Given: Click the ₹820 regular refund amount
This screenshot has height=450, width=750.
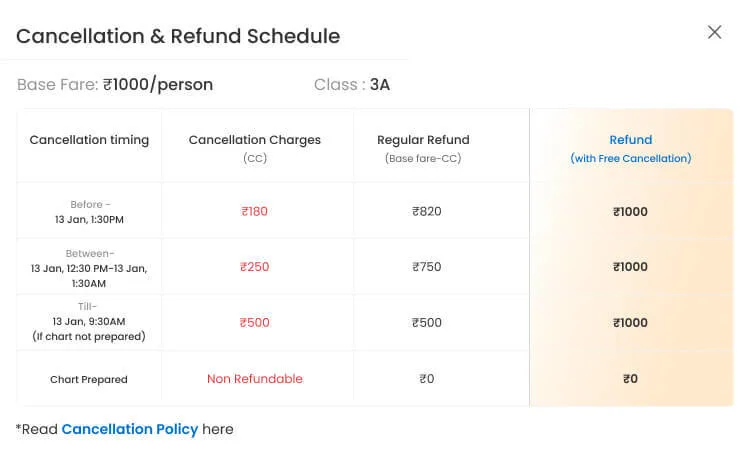Looking at the screenshot, I should click(x=427, y=211).
